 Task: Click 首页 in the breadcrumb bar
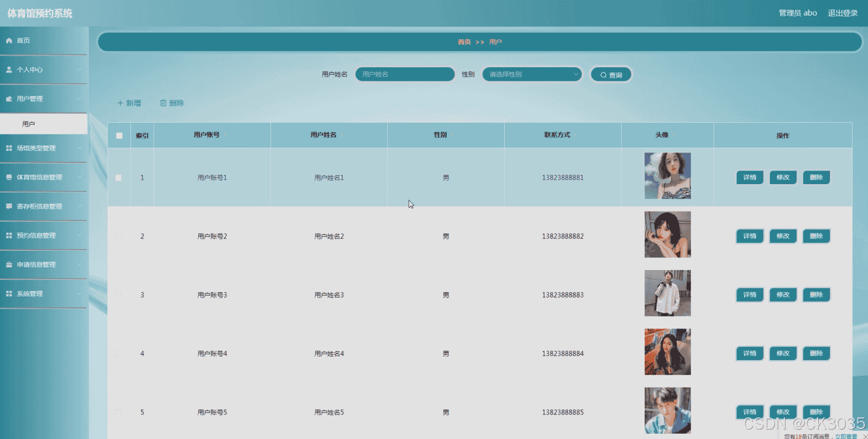[464, 42]
